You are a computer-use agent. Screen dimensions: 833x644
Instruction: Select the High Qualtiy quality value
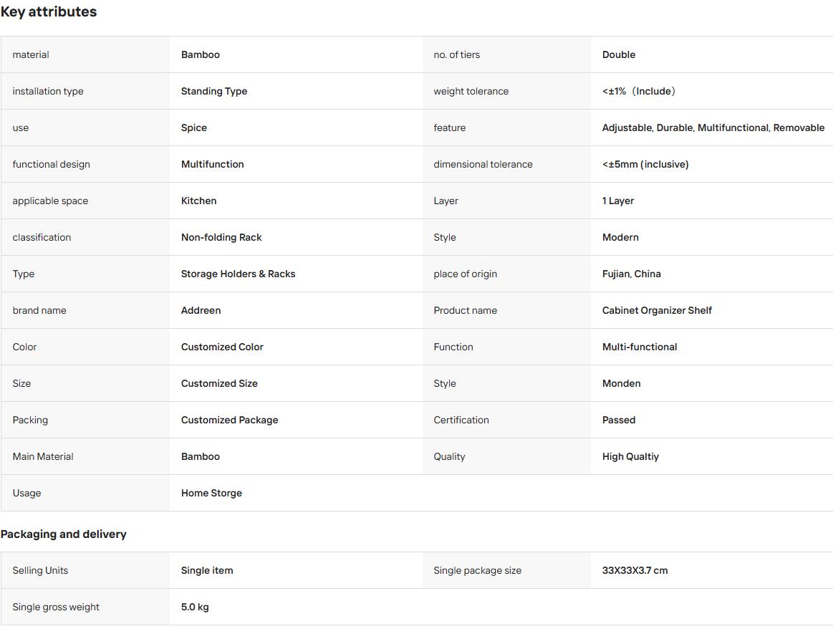click(630, 457)
